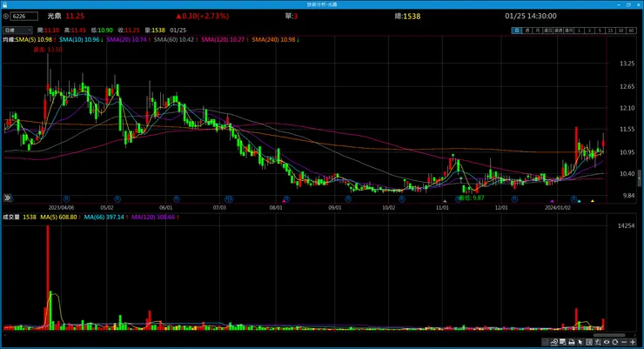
Task: Click the 13.25 price axis label
Action: coord(627,64)
